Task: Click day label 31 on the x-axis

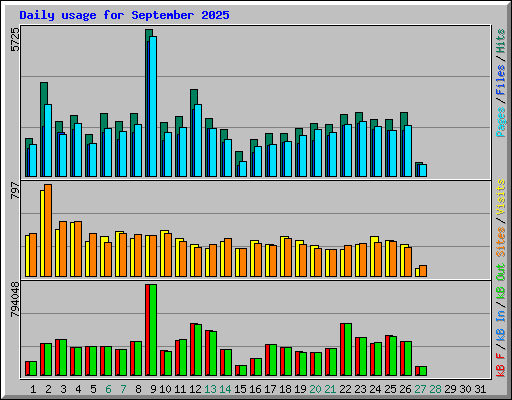Action: tap(480, 389)
